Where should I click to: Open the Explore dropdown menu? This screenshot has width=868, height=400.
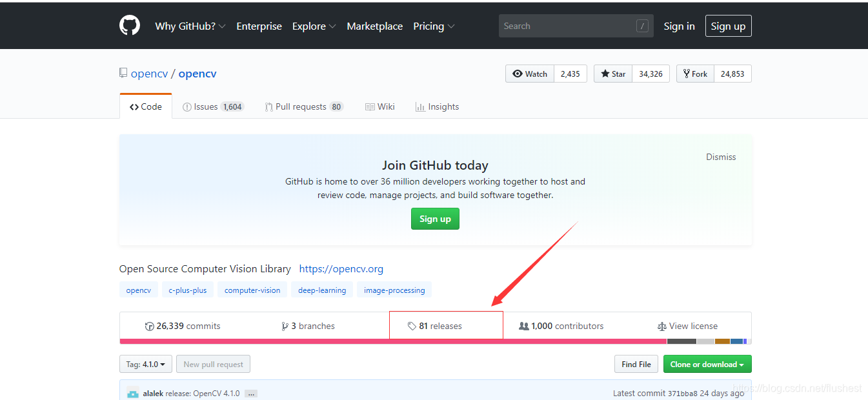(x=314, y=26)
